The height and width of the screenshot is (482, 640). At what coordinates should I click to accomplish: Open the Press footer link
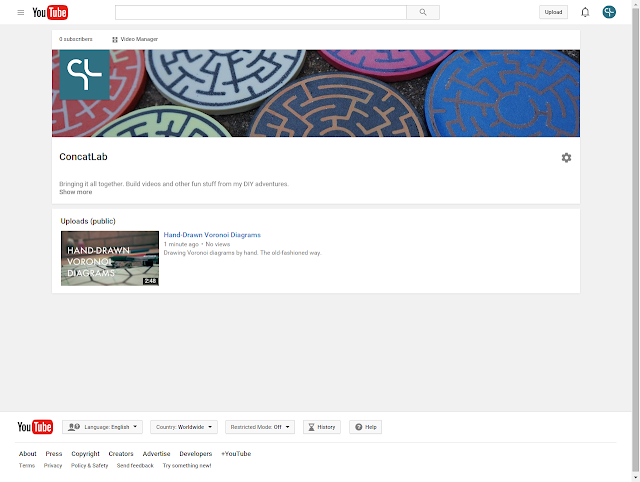[54, 453]
